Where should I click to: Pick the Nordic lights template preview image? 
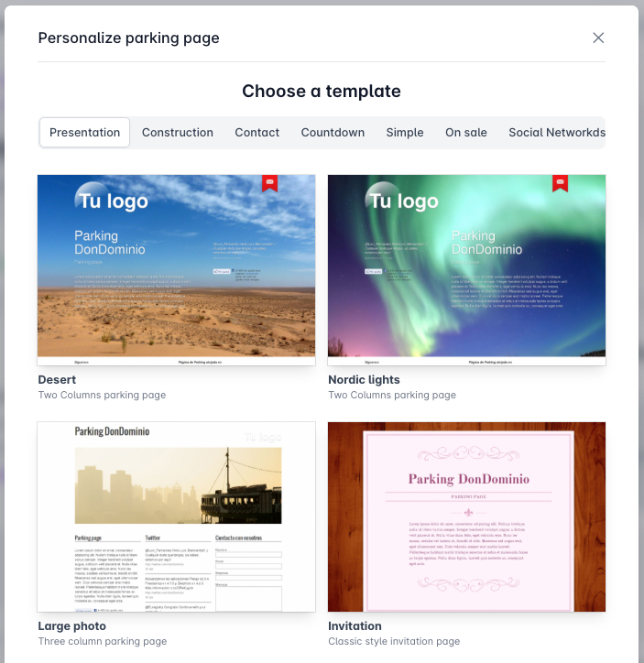click(466, 270)
